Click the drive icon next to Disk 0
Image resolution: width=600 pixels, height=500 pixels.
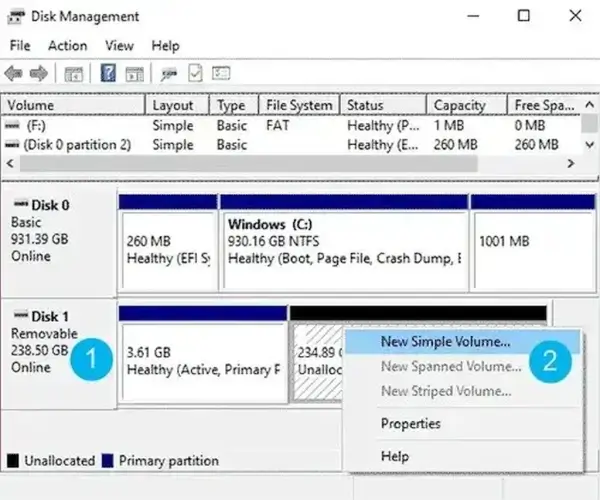coord(21,204)
